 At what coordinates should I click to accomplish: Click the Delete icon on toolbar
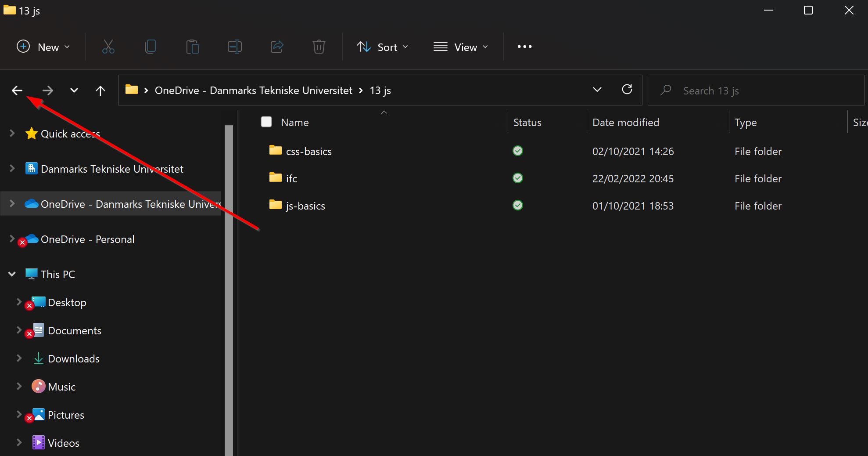319,47
